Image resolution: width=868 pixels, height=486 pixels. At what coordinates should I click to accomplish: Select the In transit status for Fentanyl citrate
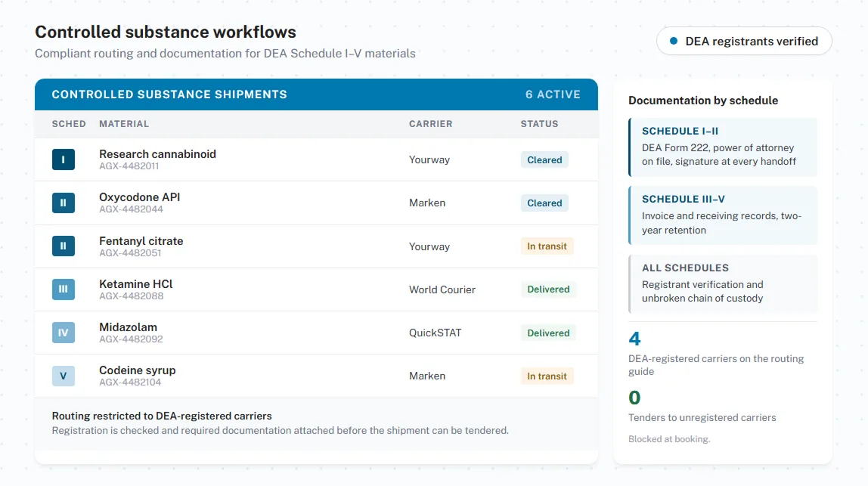(547, 246)
